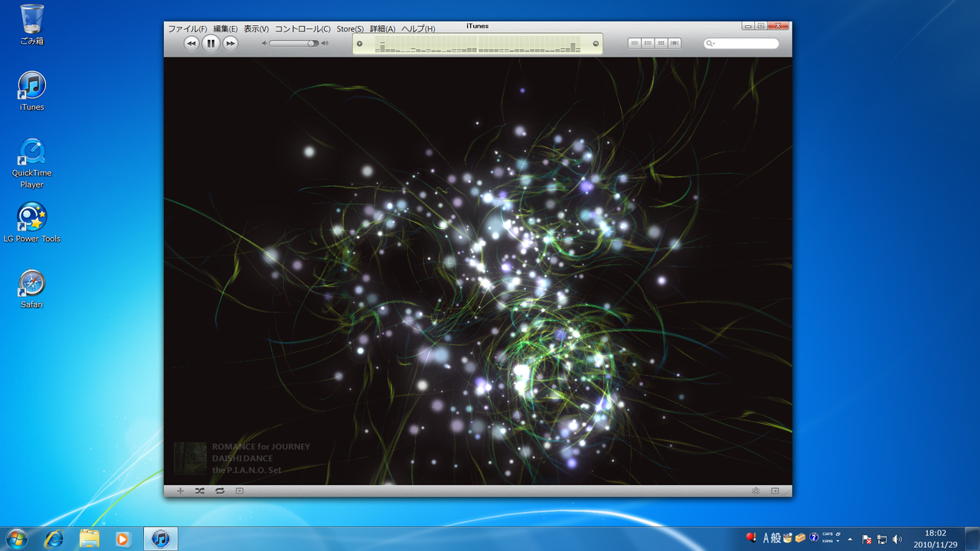Click the red IME pad tray icon

751,537
